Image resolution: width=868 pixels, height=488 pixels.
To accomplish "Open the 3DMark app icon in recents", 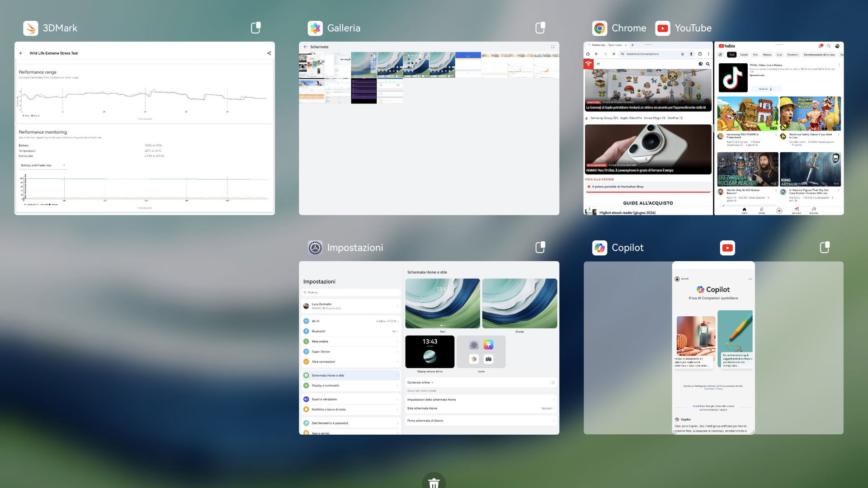I will [31, 28].
